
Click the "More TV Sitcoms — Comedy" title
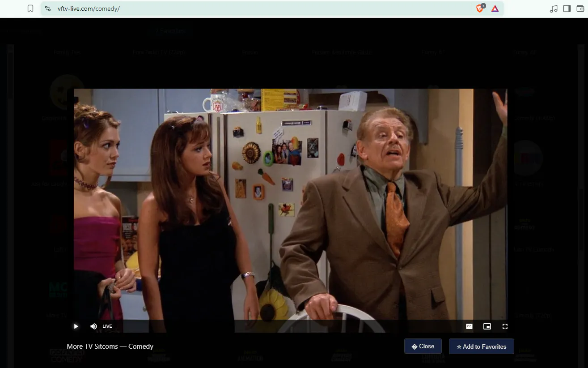click(110, 346)
